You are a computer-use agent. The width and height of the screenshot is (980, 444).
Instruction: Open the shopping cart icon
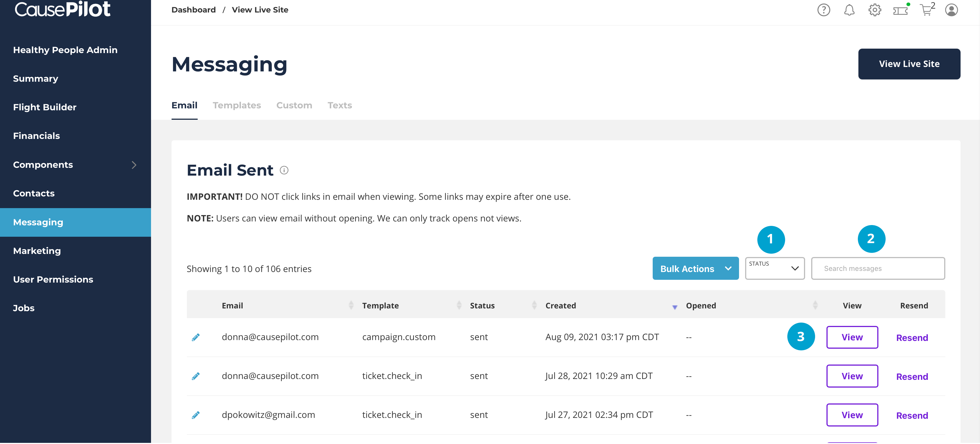click(x=926, y=10)
